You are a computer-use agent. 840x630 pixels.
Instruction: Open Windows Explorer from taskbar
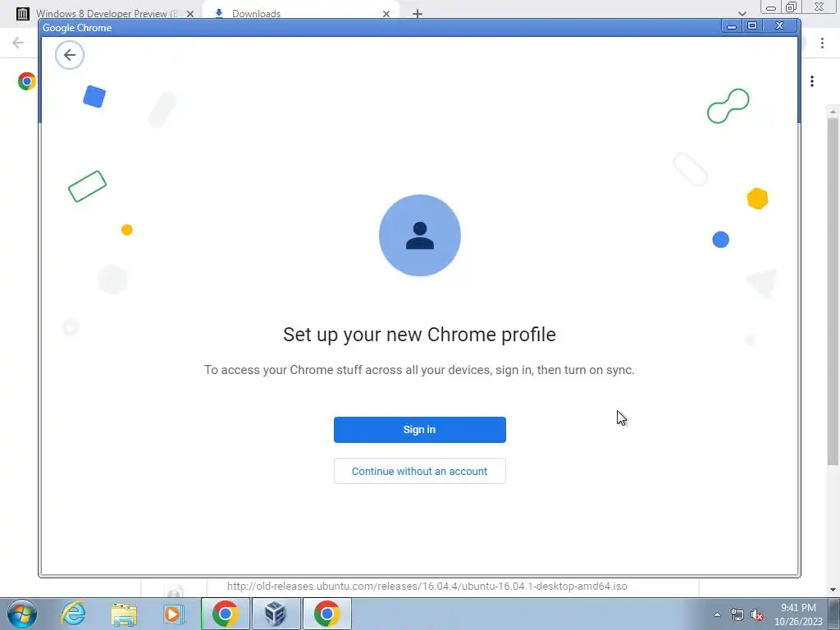coord(124,614)
